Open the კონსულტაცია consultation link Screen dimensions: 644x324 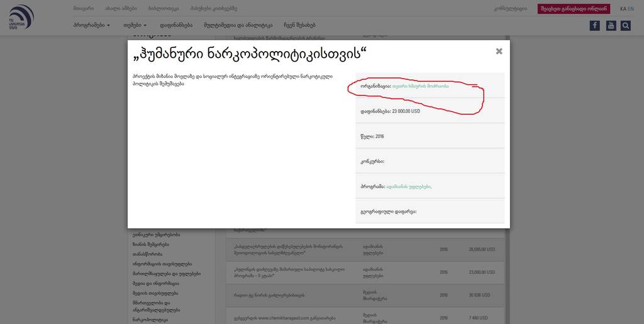coord(511,9)
